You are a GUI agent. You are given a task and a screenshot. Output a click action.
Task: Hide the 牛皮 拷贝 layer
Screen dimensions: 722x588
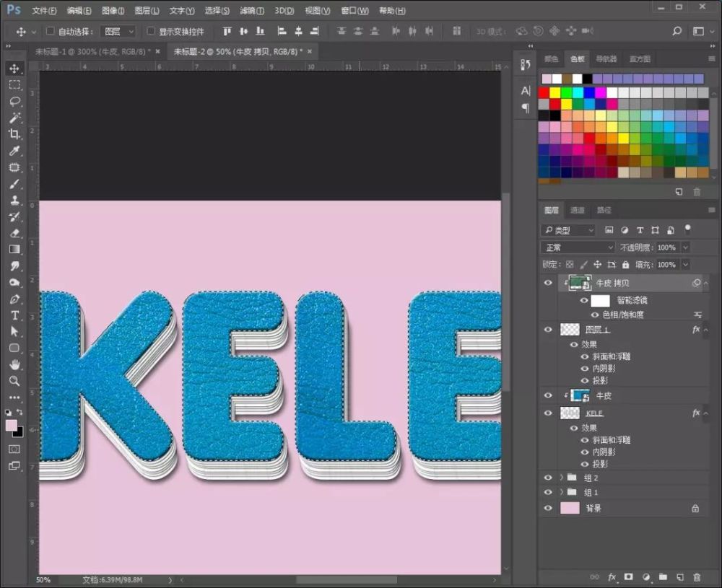point(548,283)
